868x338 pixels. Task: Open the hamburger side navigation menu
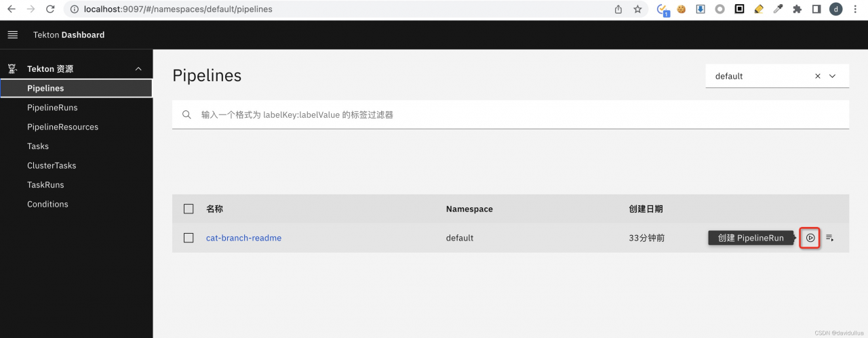[x=12, y=35]
